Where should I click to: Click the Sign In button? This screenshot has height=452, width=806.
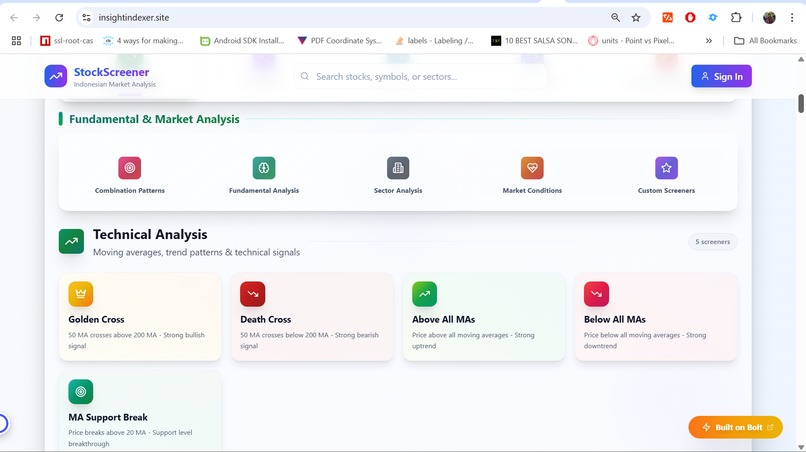coord(721,76)
